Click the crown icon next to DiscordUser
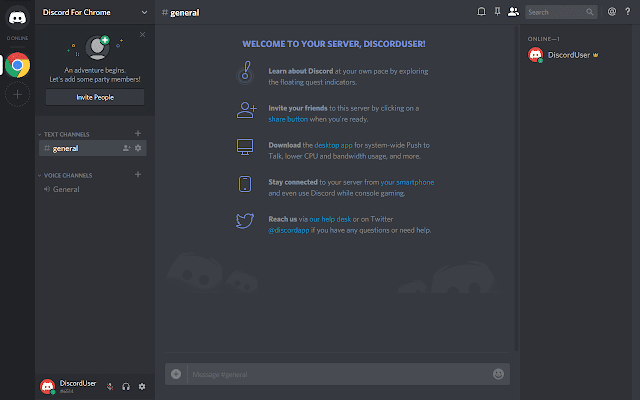The image size is (640, 400). (x=596, y=55)
